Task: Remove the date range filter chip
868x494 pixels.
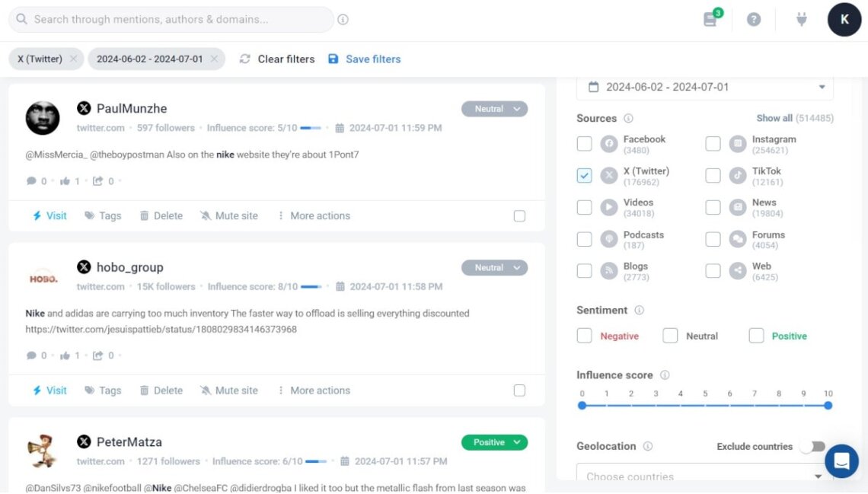Action: pyautogui.click(x=214, y=59)
